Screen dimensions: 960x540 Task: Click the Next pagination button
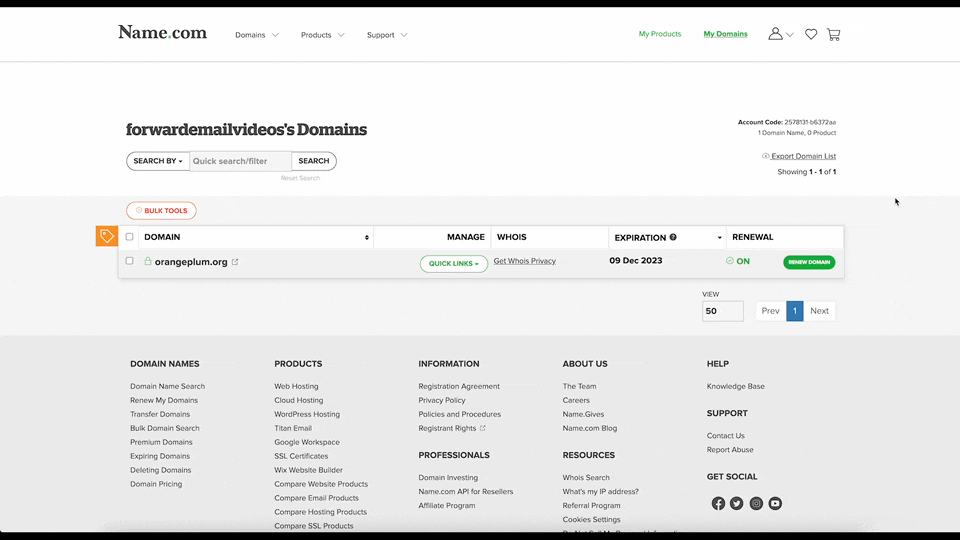pos(819,311)
